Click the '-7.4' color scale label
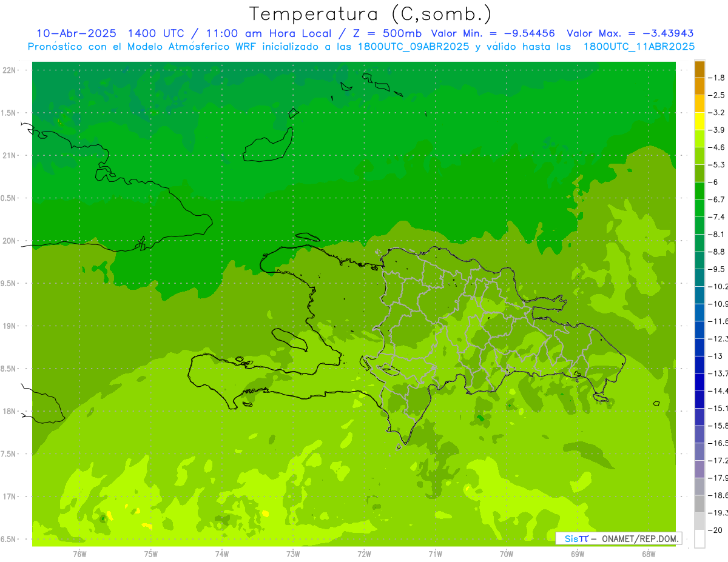 point(717,217)
